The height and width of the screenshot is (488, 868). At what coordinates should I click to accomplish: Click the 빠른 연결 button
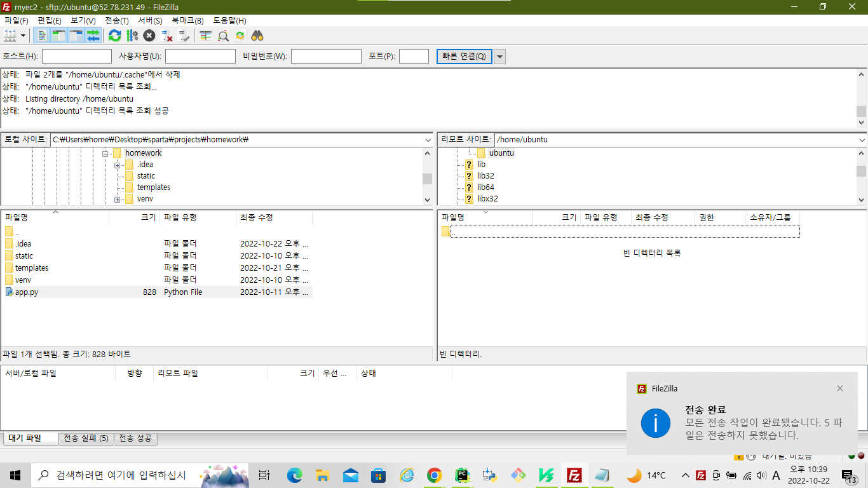point(464,57)
